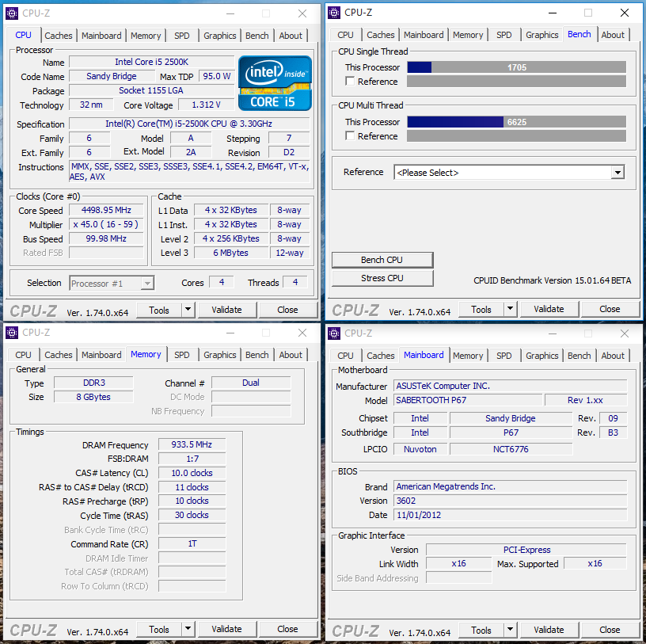Image resolution: width=646 pixels, height=644 pixels.
Task: Expand the Tools arrow in the Motherboard window
Action: coord(510,630)
